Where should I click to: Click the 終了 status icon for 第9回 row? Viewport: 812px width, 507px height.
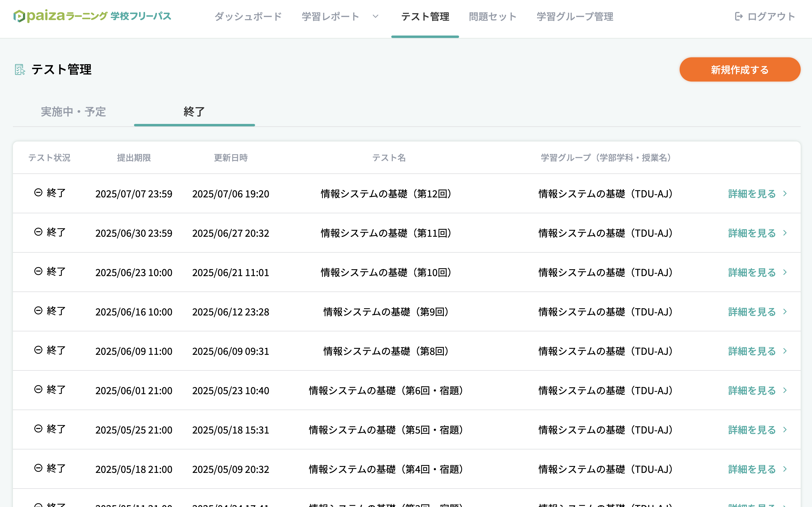tap(38, 310)
